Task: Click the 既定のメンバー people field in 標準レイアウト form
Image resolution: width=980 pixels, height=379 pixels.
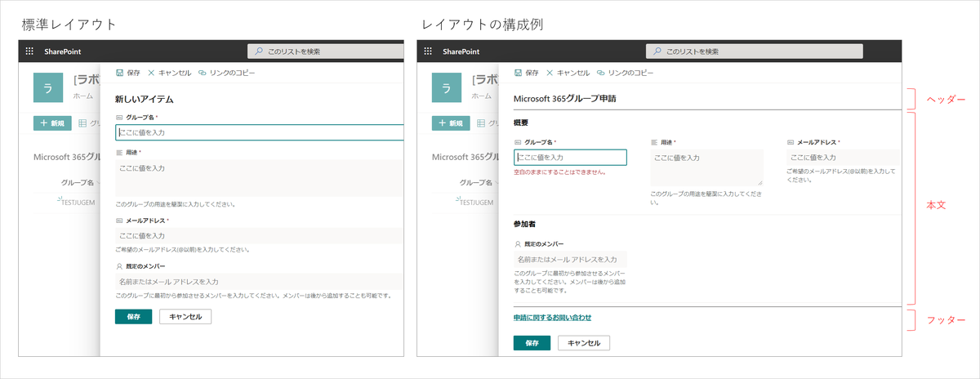Action: coord(260,281)
